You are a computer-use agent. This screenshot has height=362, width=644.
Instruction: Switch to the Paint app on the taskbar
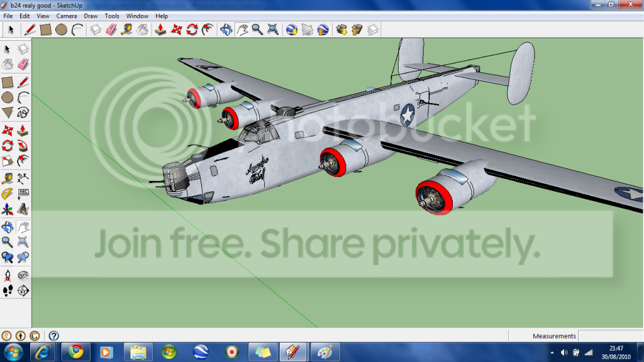coord(325,352)
